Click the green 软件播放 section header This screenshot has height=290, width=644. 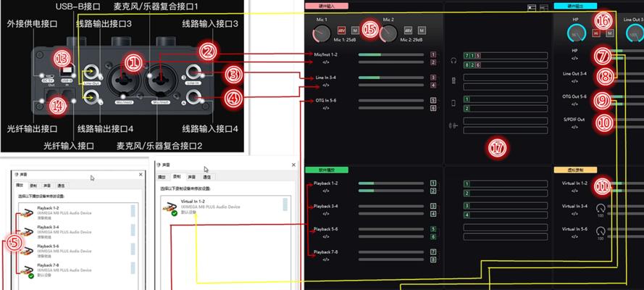pos(327,170)
